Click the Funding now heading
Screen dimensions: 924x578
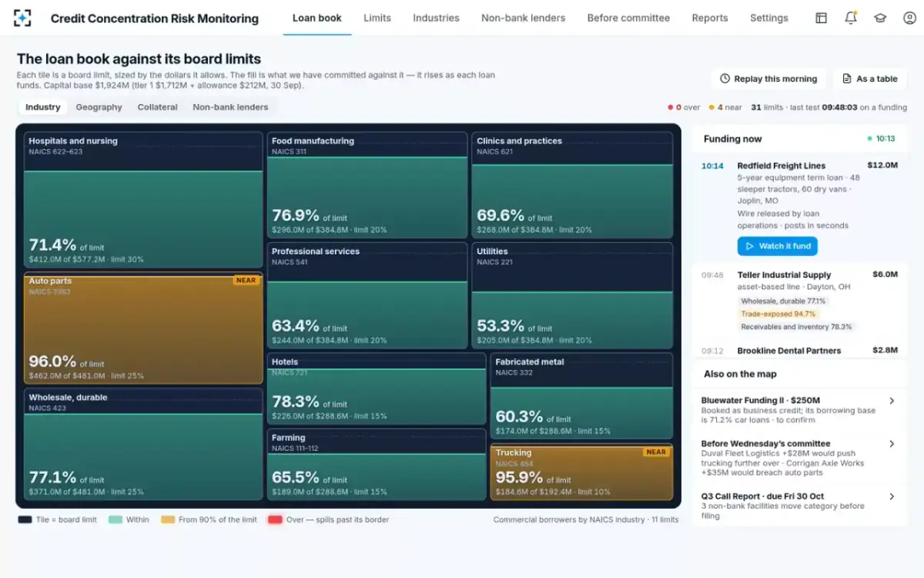(x=732, y=139)
